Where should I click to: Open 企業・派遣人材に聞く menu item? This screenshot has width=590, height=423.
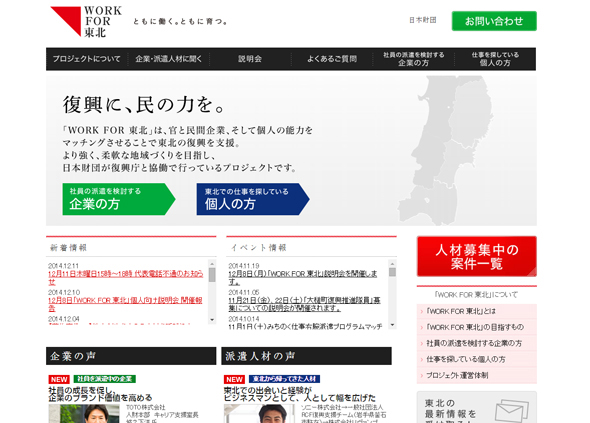click(x=169, y=59)
